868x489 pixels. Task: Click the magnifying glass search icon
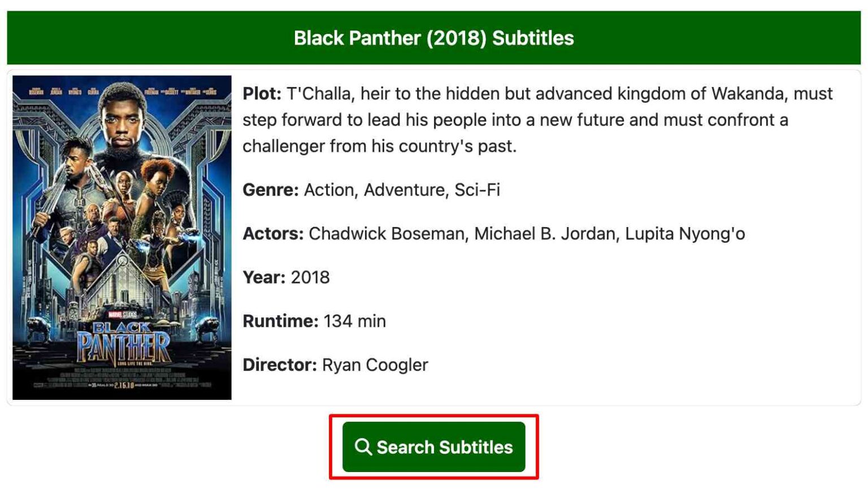click(363, 447)
